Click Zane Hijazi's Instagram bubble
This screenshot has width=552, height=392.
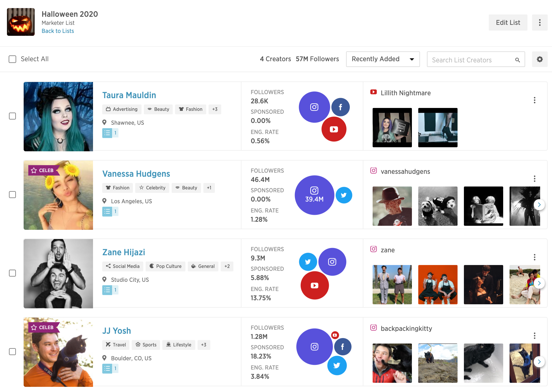pyautogui.click(x=332, y=262)
